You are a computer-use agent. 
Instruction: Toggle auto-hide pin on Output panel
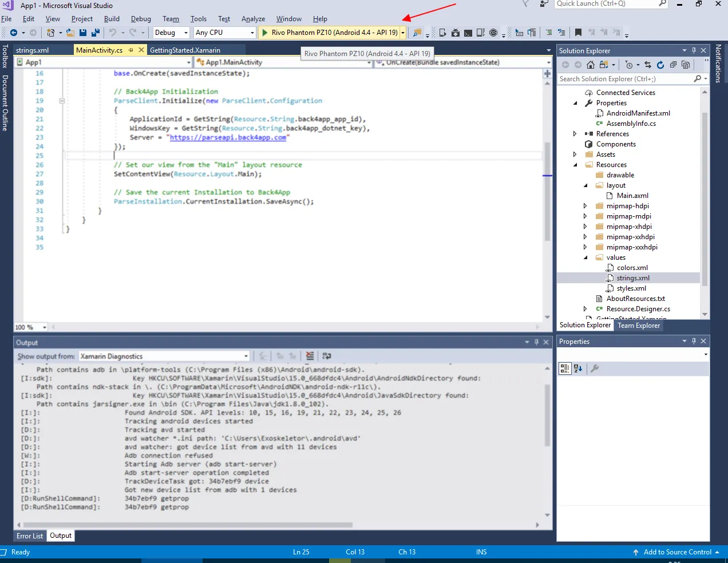(x=536, y=342)
